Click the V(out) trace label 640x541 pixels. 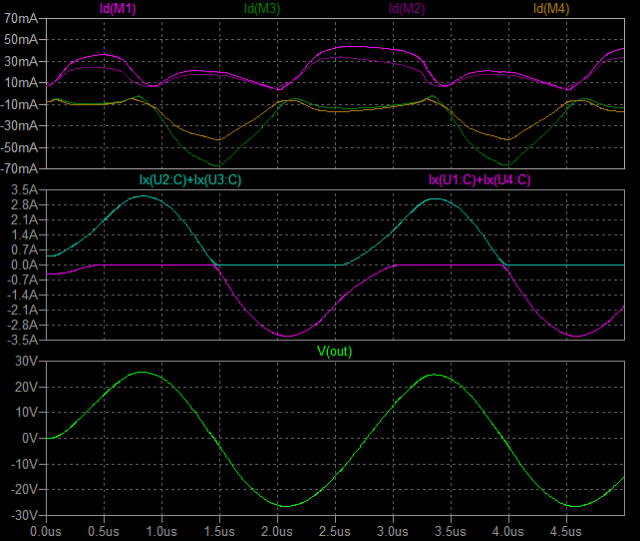coord(335,351)
